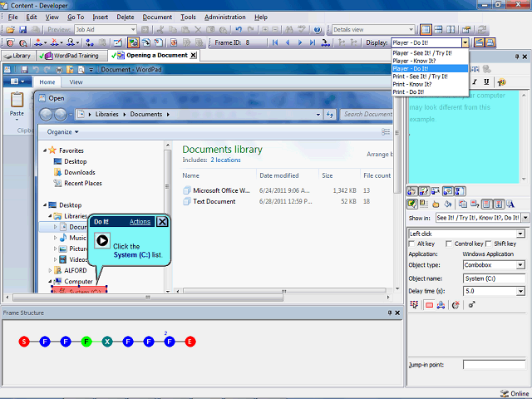Save with the floppy disk icon
This screenshot has width=532, height=399.
tap(22, 30)
